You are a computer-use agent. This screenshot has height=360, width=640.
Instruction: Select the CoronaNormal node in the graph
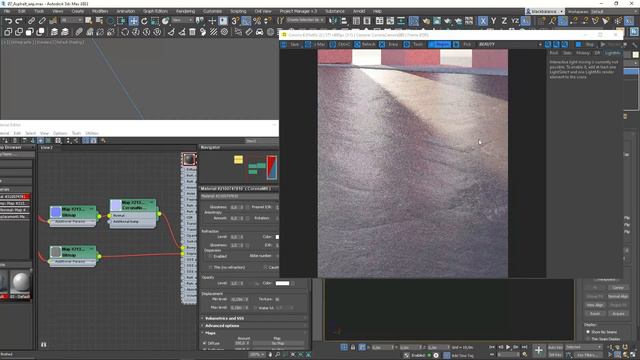point(133,213)
